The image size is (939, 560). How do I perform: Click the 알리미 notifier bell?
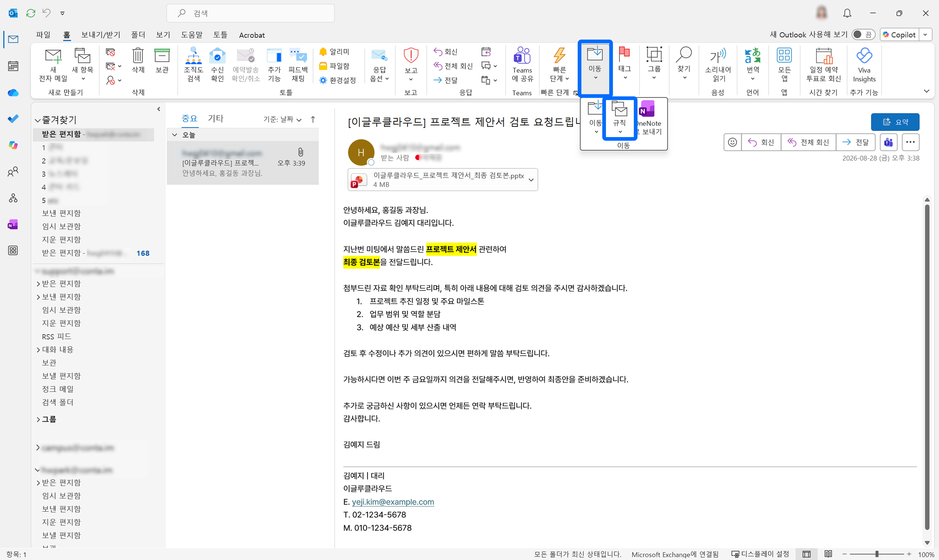(x=335, y=52)
